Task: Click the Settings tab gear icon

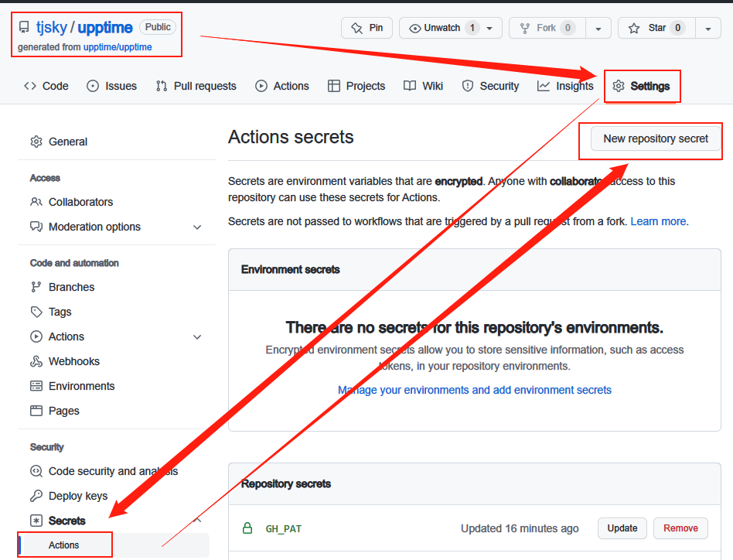Action: (x=619, y=86)
